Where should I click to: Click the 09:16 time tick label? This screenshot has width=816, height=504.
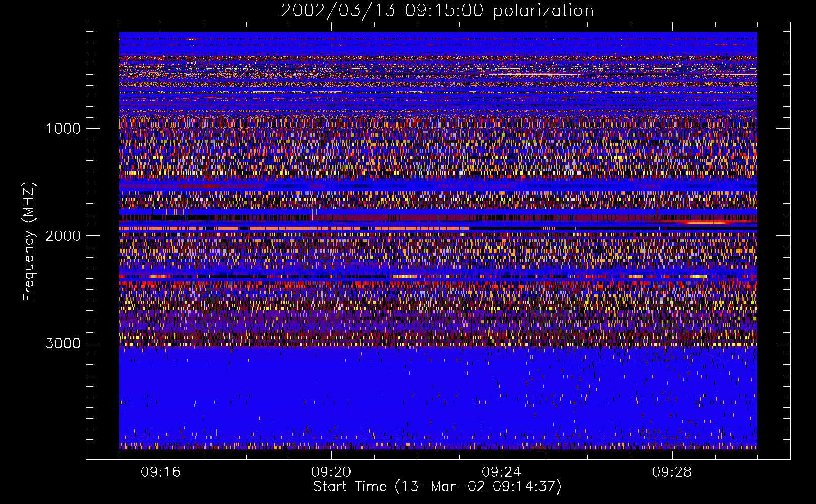(161, 472)
